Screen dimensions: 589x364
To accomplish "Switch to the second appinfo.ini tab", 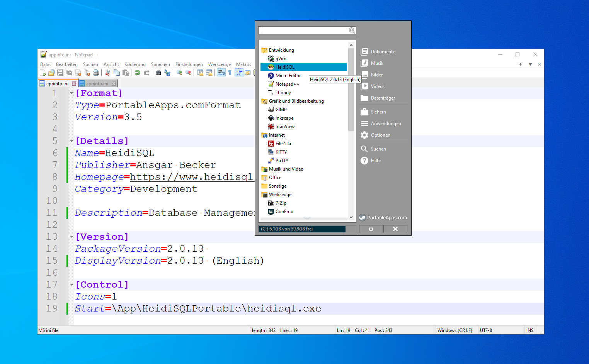I will 97,84.
